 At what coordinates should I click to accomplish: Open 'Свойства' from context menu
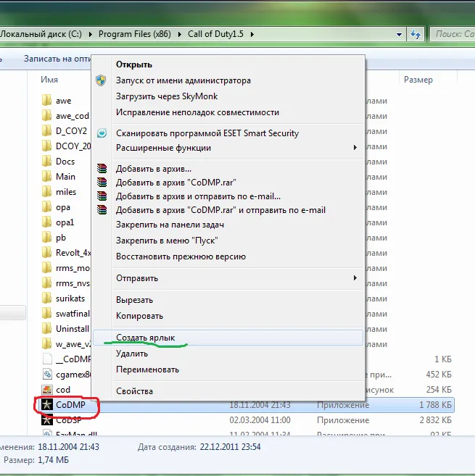coord(228,391)
